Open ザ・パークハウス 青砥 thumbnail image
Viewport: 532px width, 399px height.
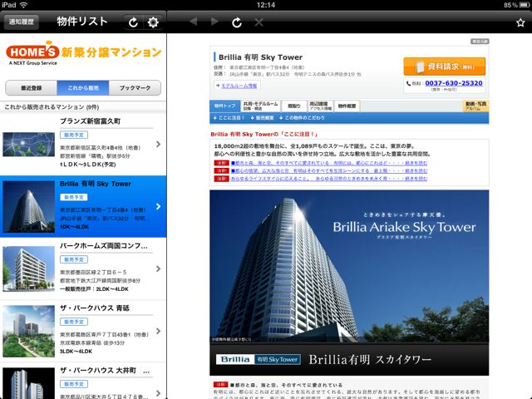[x=28, y=331]
